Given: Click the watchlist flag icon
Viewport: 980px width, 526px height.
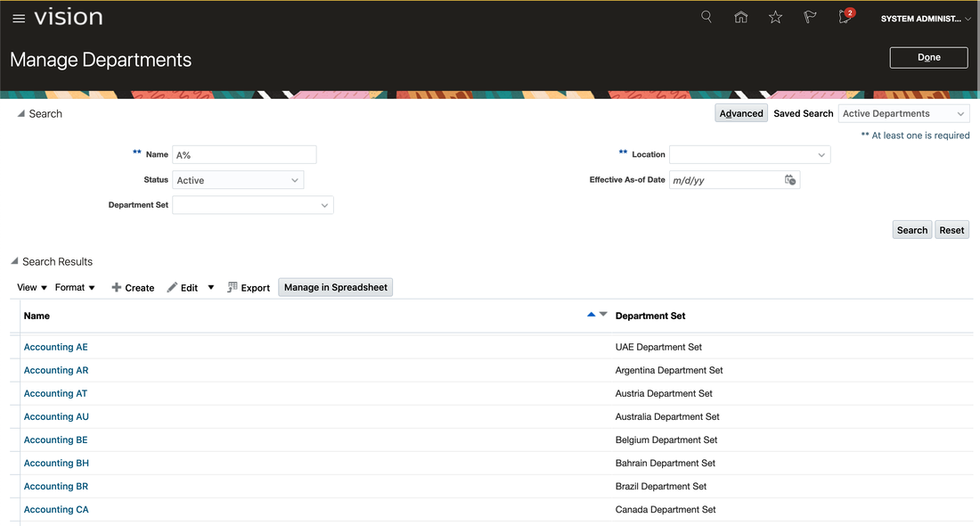Looking at the screenshot, I should [x=810, y=17].
